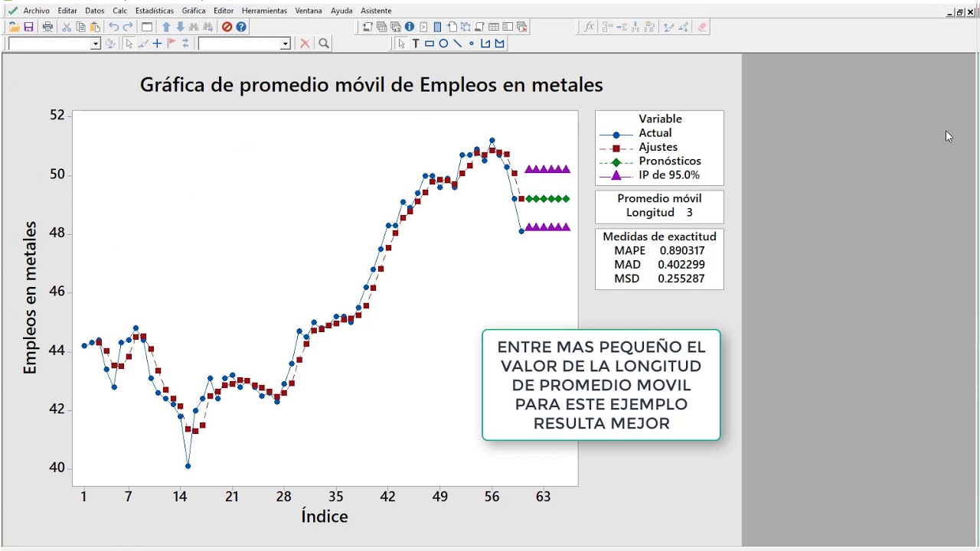This screenshot has height=551, width=980.
Task: Click the fx formula icon
Action: [589, 27]
